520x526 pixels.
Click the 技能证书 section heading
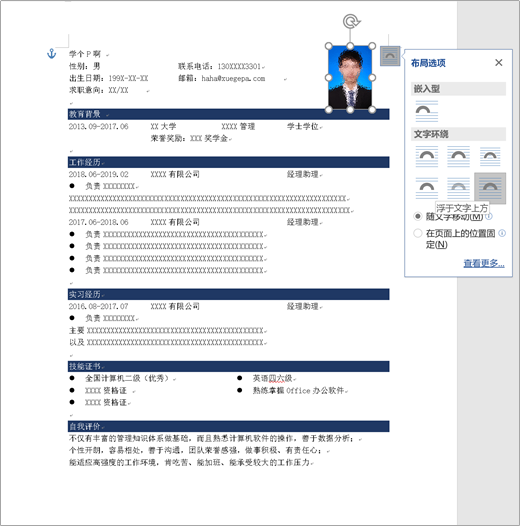coord(85,366)
